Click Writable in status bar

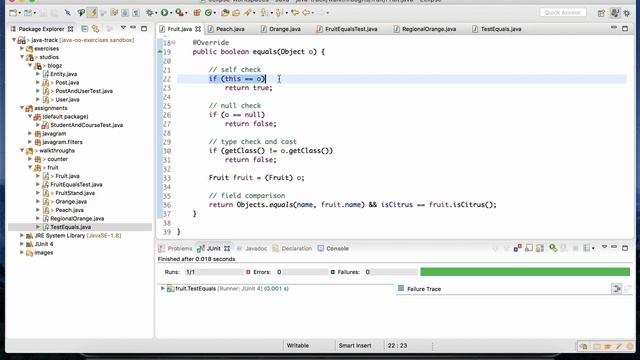coord(298,345)
